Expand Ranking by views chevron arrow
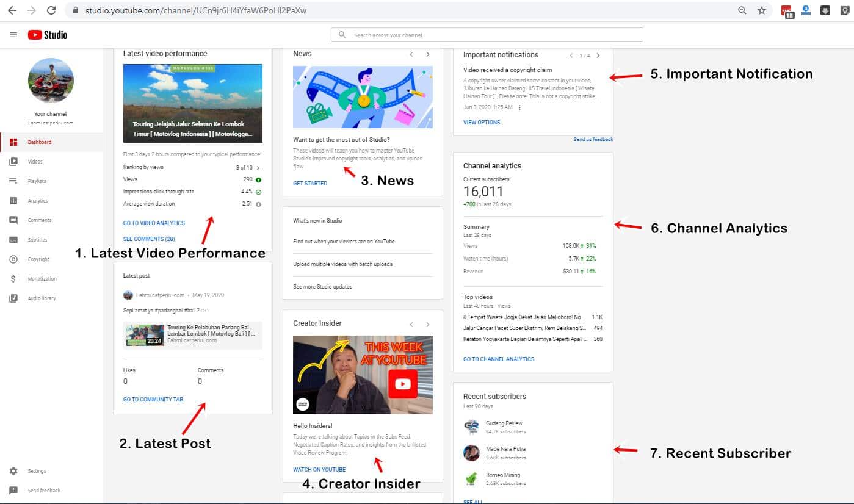The height and width of the screenshot is (504, 854). (x=258, y=168)
